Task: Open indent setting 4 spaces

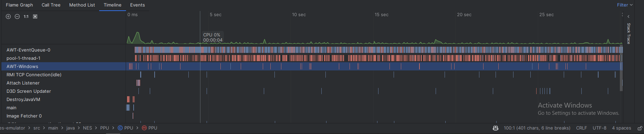Action: point(622,128)
